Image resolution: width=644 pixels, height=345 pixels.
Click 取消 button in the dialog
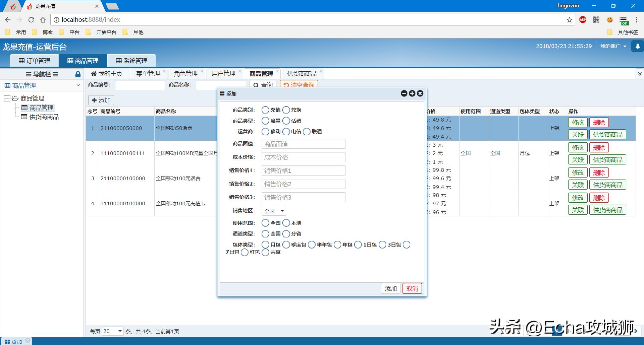(x=412, y=288)
